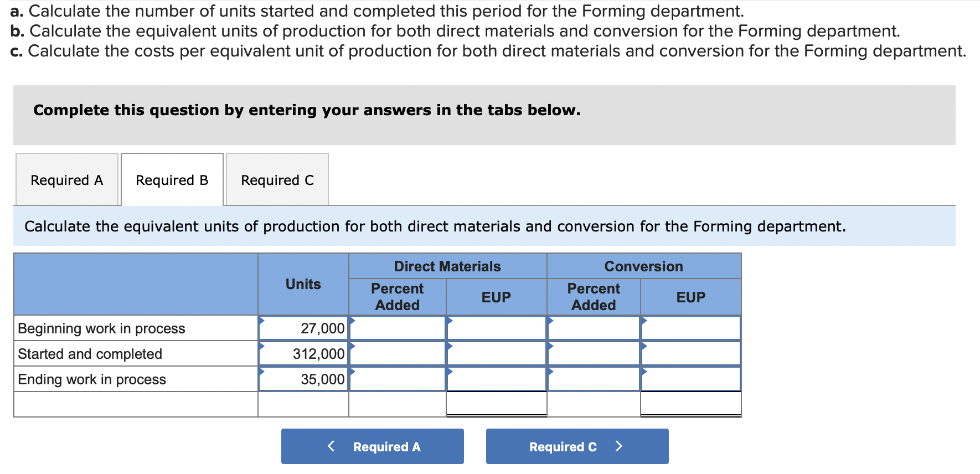Viewport: 980px width, 474px height.
Task: Click Beginning work in process Units cell
Action: click(x=303, y=328)
